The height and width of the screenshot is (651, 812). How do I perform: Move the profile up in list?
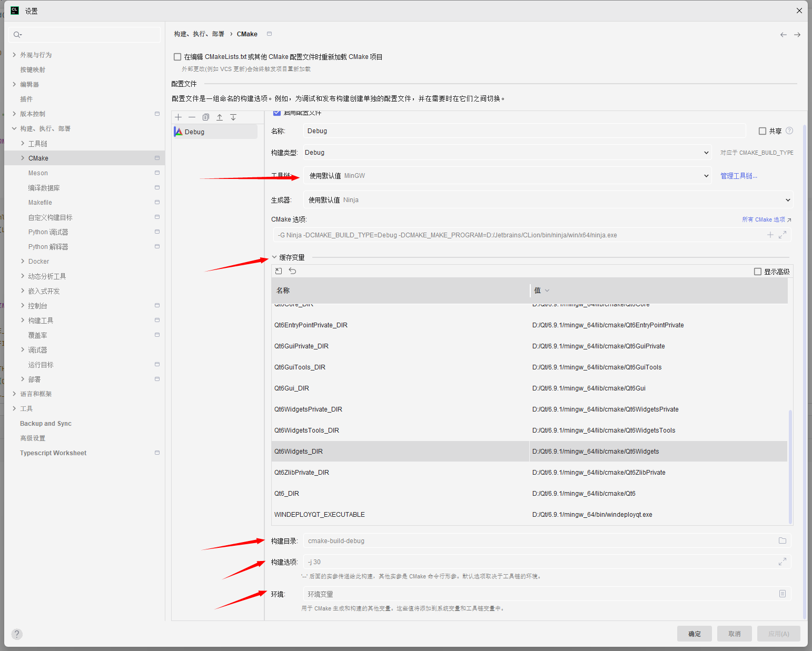click(x=220, y=117)
